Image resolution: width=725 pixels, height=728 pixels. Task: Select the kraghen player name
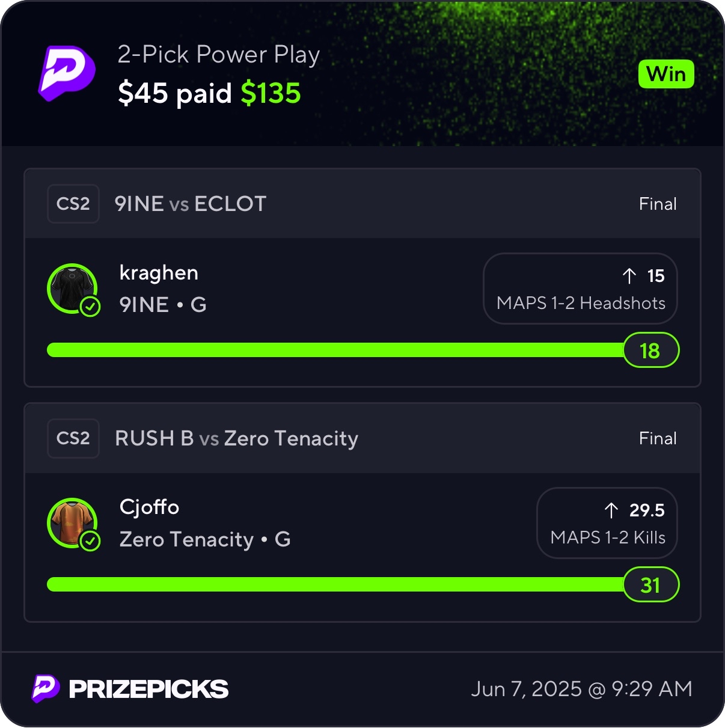[159, 273]
